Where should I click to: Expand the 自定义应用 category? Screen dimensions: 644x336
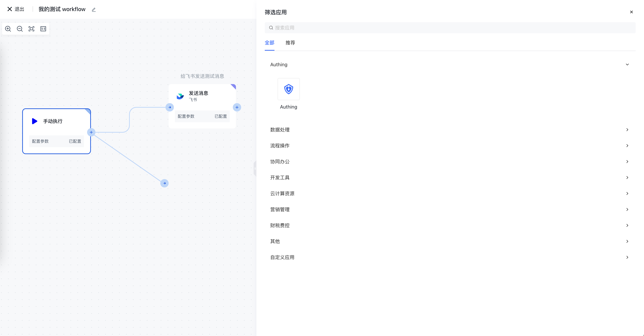coord(627,257)
